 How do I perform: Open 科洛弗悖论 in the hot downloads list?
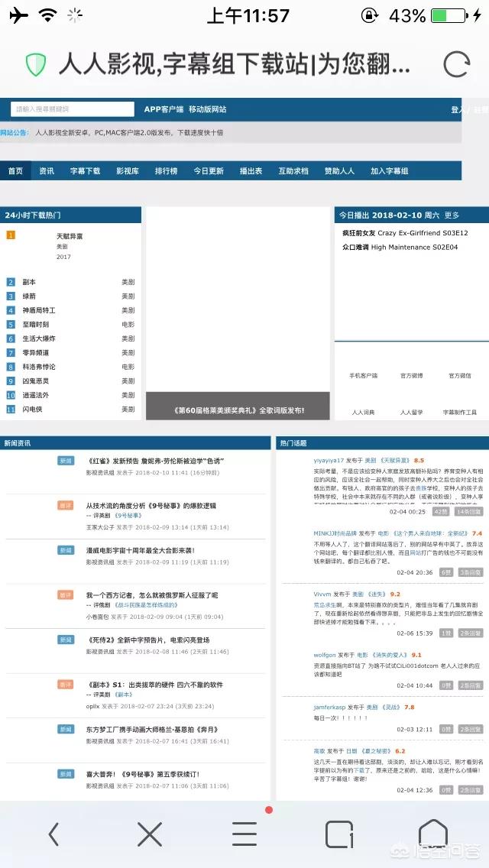39,367
